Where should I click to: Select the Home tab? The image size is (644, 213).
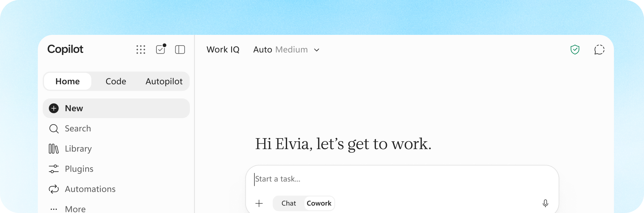coord(68,81)
